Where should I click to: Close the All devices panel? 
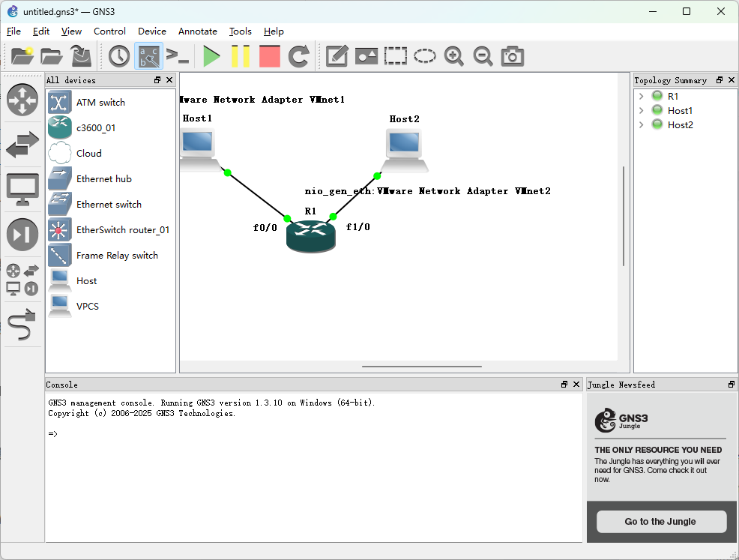point(169,80)
